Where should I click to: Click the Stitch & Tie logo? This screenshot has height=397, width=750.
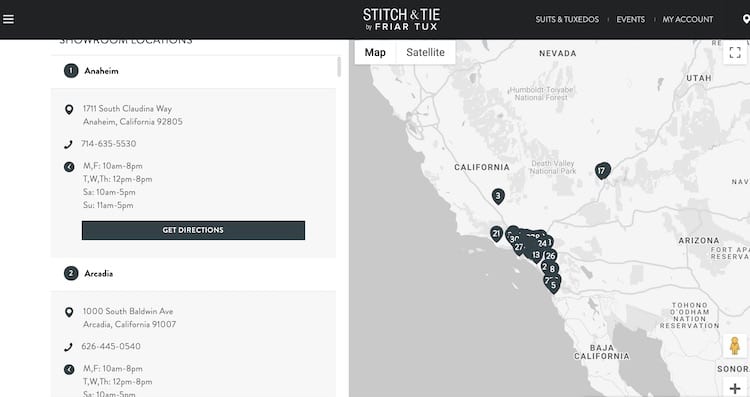click(x=401, y=20)
